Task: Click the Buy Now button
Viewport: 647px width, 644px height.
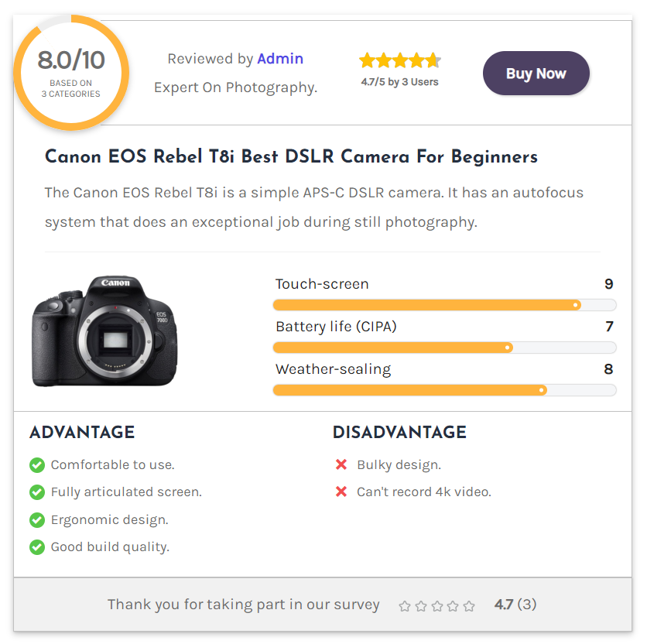Action: pyautogui.click(x=536, y=74)
